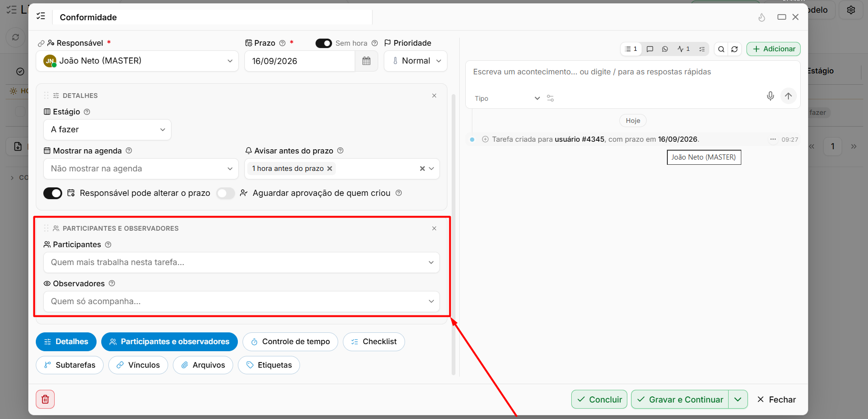This screenshot has height=419, width=868.
Task: Toggle the Detalhes section pill
Action: click(x=66, y=342)
